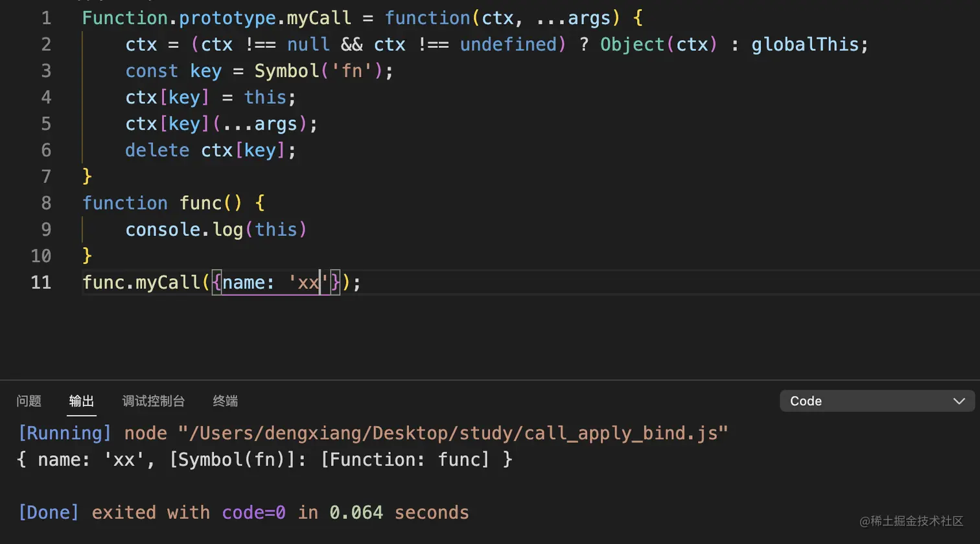
Task: Click line number 4 in the gutter
Action: [x=46, y=97]
